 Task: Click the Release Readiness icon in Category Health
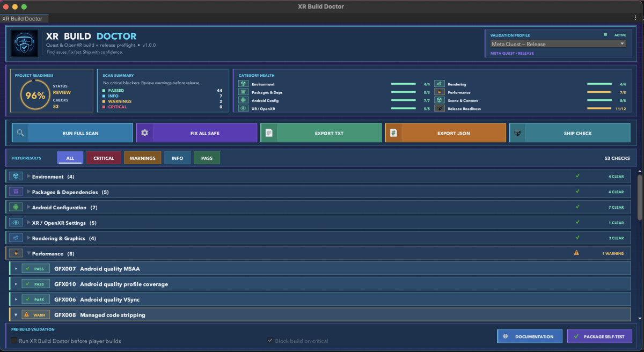(x=440, y=108)
